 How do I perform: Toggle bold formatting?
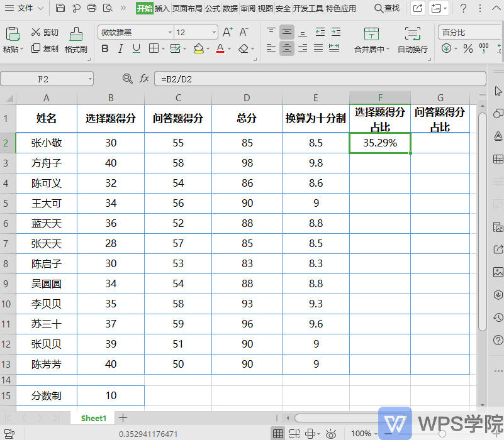point(104,48)
